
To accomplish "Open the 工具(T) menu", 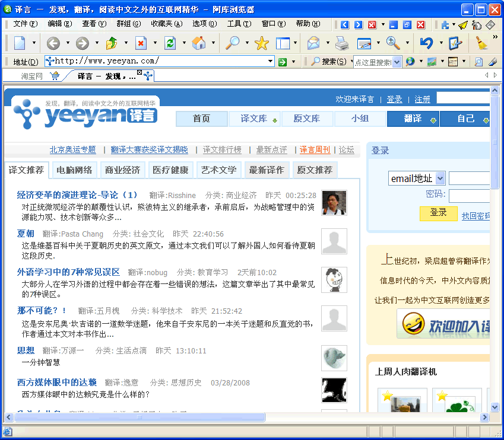I will click(239, 24).
